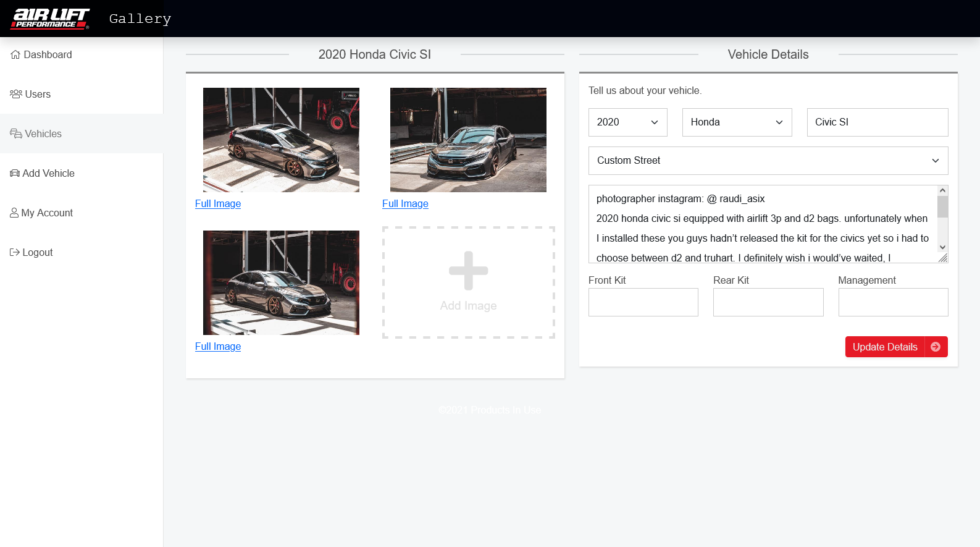
Task: Click the Add Vehicle car icon
Action: point(15,173)
